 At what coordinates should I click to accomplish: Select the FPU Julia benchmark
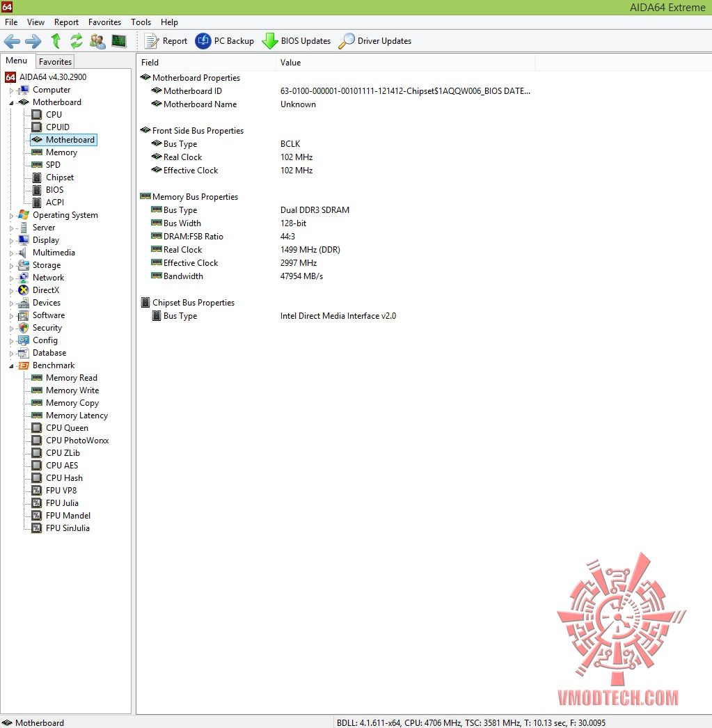pos(62,503)
